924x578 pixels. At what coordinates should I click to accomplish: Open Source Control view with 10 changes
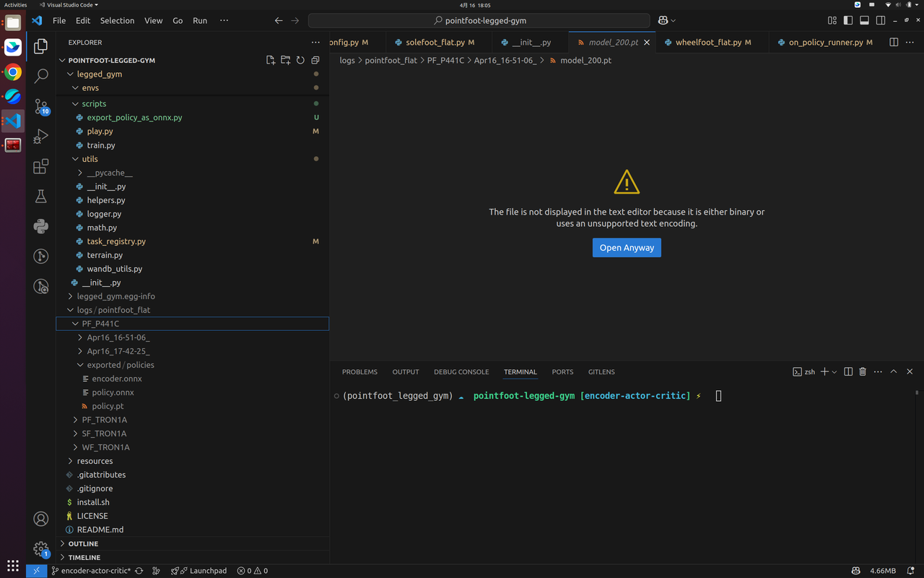coord(41,106)
